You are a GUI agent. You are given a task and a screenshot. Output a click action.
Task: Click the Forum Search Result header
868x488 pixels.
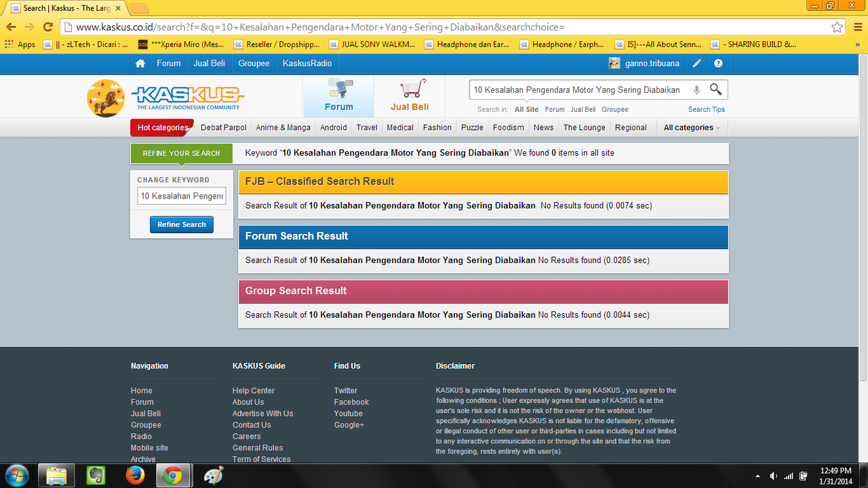[x=484, y=237]
